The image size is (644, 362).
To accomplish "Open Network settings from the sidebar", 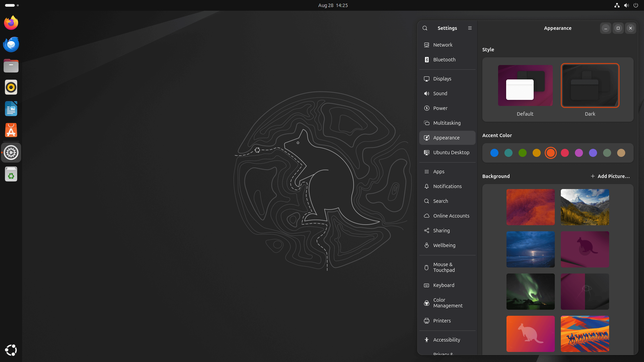I will (x=426, y=45).
